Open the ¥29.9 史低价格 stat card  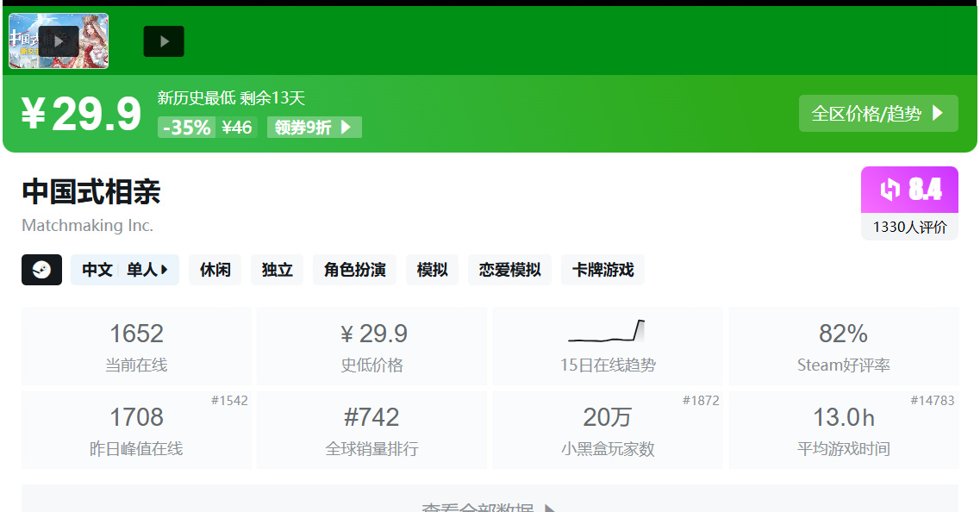(x=371, y=347)
